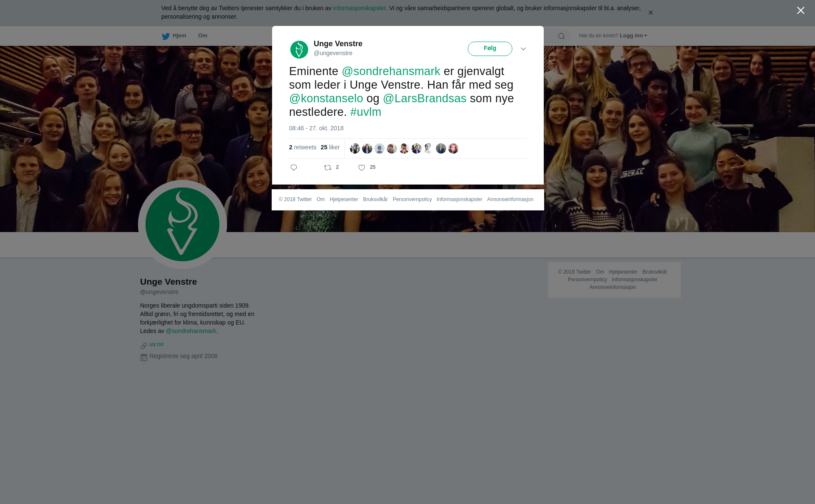Click the reply speech bubble icon
The width and height of the screenshot is (815, 504).
[x=294, y=168]
